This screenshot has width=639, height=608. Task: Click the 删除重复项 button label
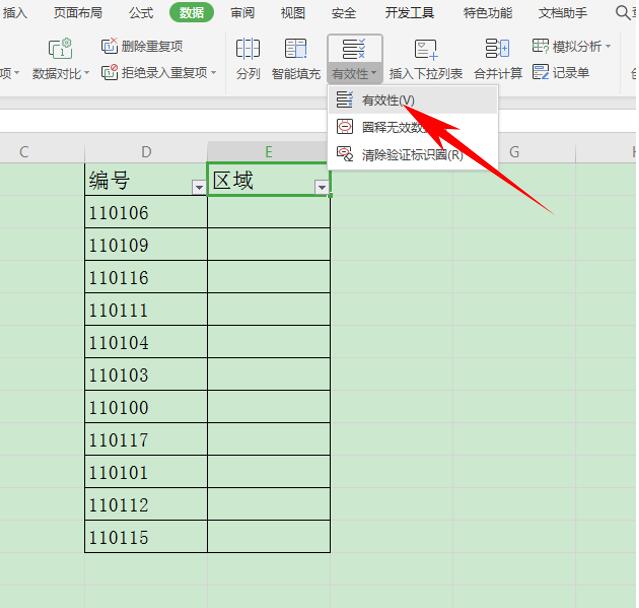pyautogui.click(x=152, y=46)
